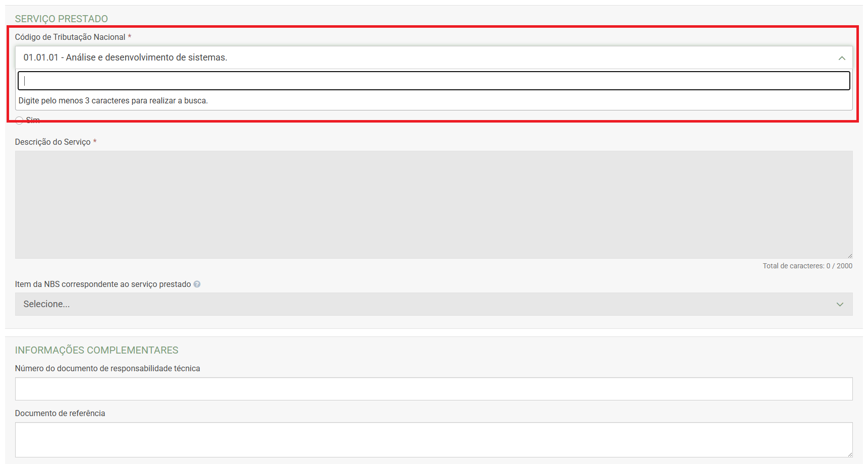Image resolution: width=868 pixels, height=464 pixels.
Task: Focus the Documento de referência text area
Action: click(x=433, y=440)
